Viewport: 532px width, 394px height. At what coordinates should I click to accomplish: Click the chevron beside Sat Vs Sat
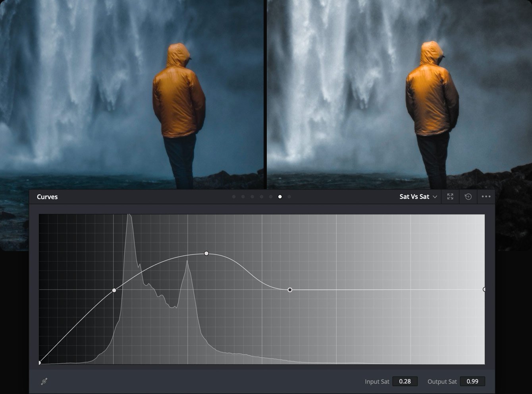tap(435, 197)
